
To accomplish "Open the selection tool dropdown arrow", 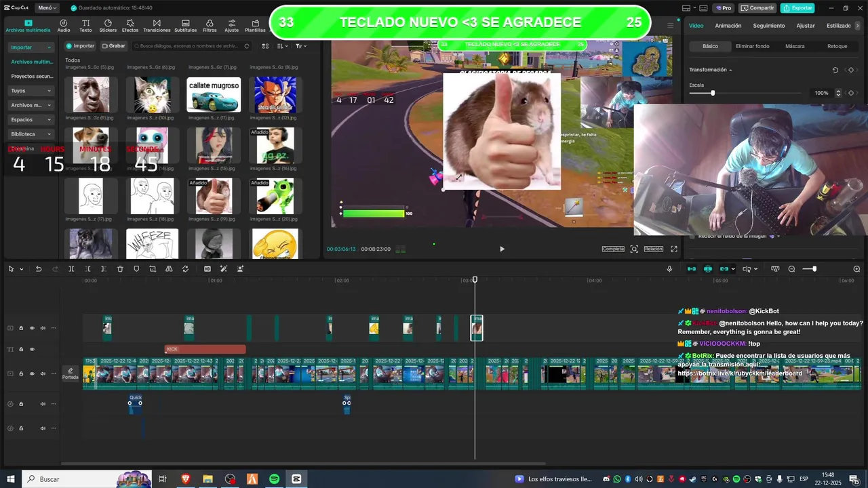I will (x=21, y=269).
